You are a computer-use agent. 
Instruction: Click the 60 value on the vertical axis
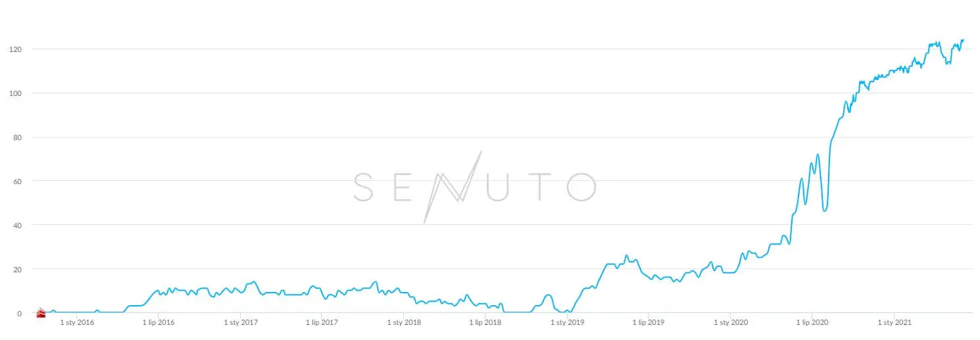point(17,181)
